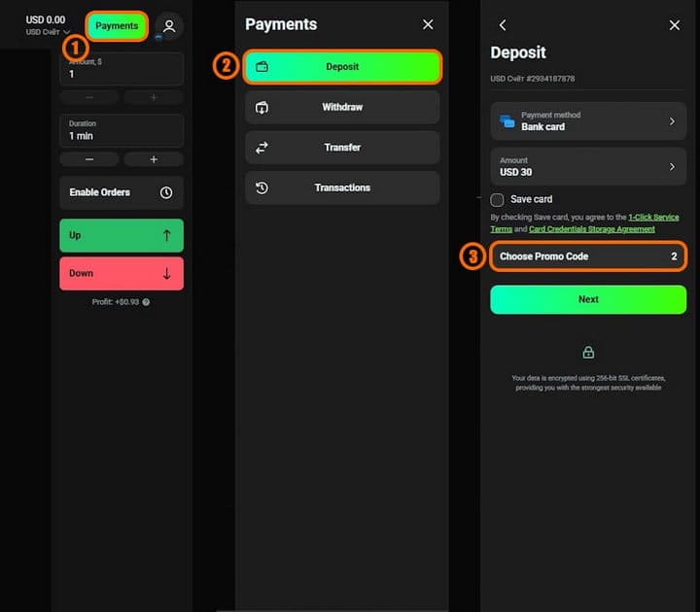Close the Deposit panel
700x612 pixels.
coord(674,25)
